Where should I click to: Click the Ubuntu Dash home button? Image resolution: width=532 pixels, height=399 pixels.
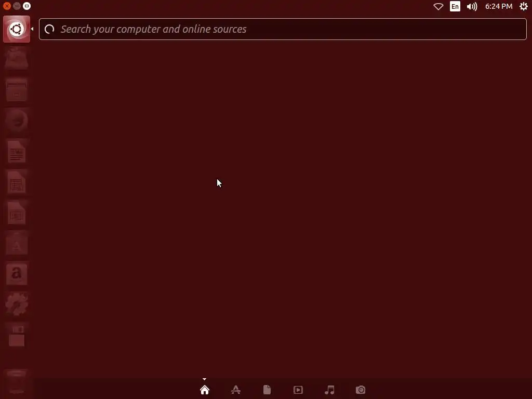[17, 29]
